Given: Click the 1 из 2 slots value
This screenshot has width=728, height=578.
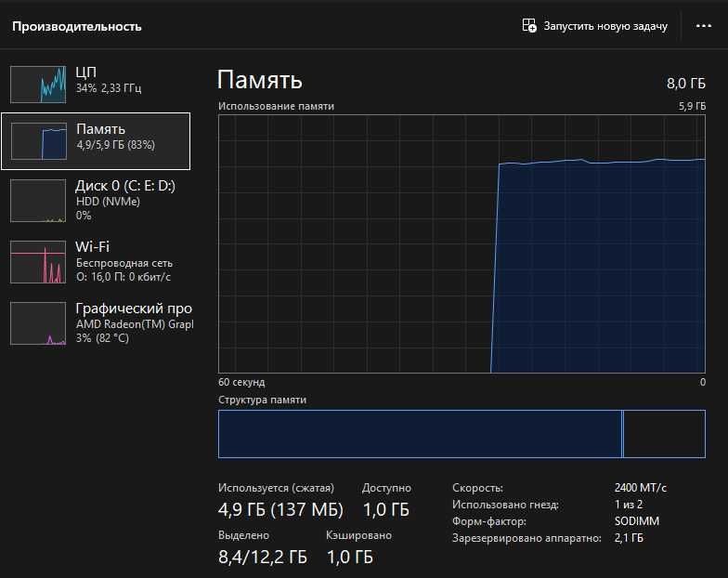Looking at the screenshot, I should 629,504.
